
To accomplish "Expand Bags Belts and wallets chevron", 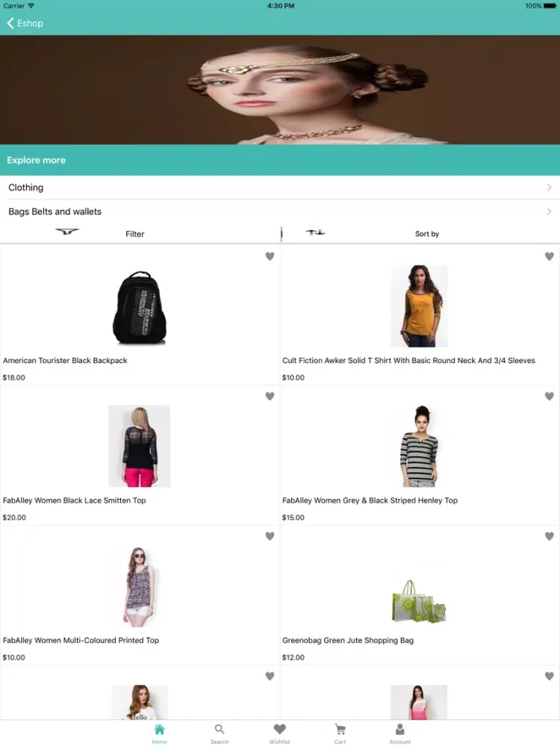I will click(x=549, y=211).
